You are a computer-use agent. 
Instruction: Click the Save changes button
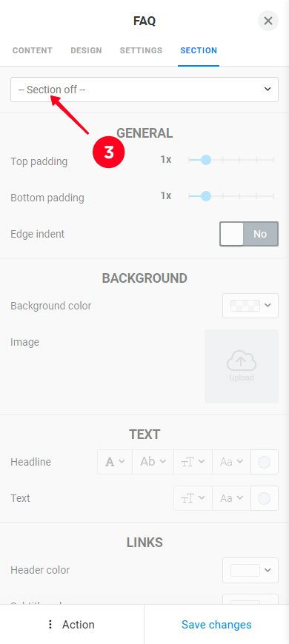[216, 625]
